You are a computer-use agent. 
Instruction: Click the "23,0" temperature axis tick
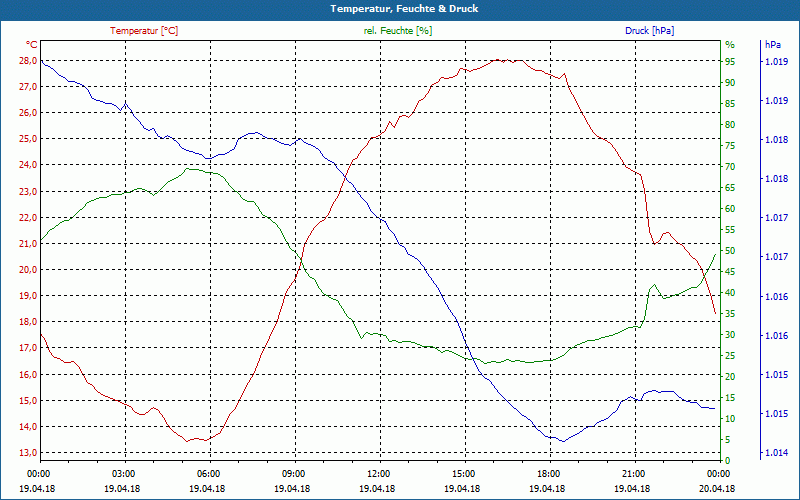click(28, 192)
